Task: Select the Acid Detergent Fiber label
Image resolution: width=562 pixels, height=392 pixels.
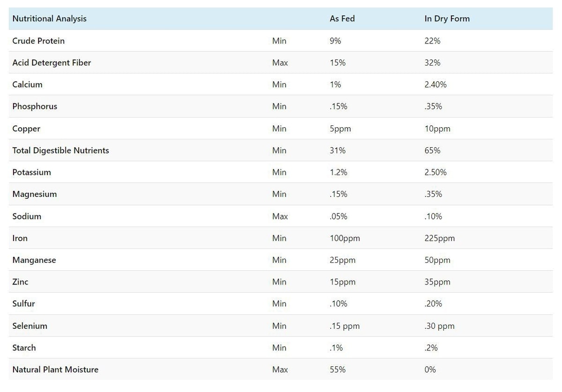Action: [x=52, y=63]
